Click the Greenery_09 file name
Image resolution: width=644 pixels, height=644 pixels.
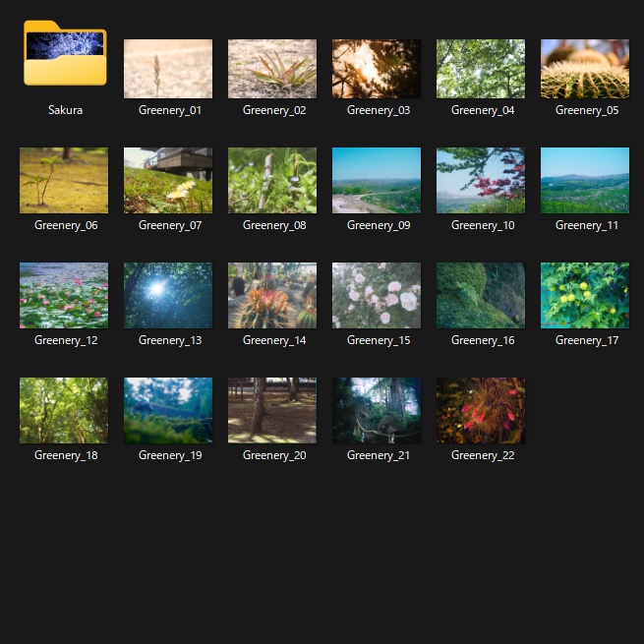click(x=379, y=225)
